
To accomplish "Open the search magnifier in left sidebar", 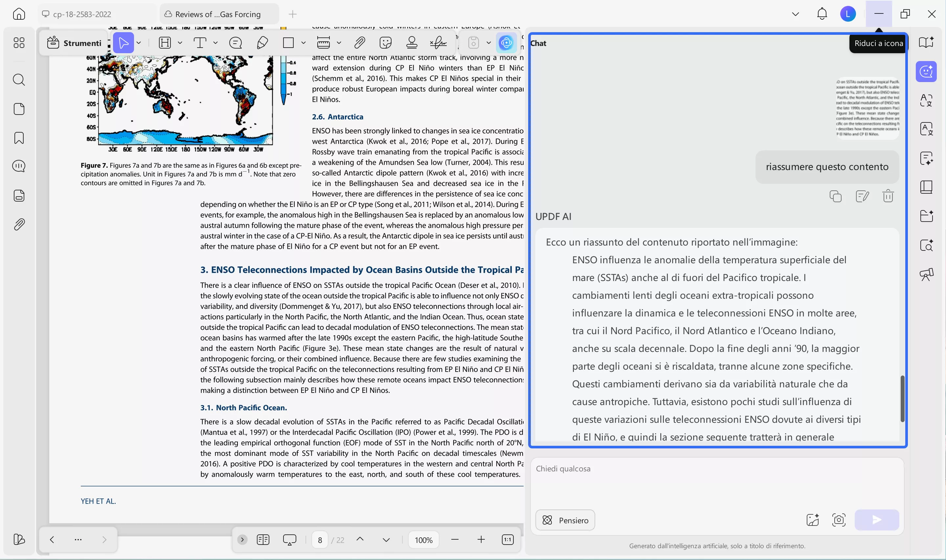I will coord(19,80).
